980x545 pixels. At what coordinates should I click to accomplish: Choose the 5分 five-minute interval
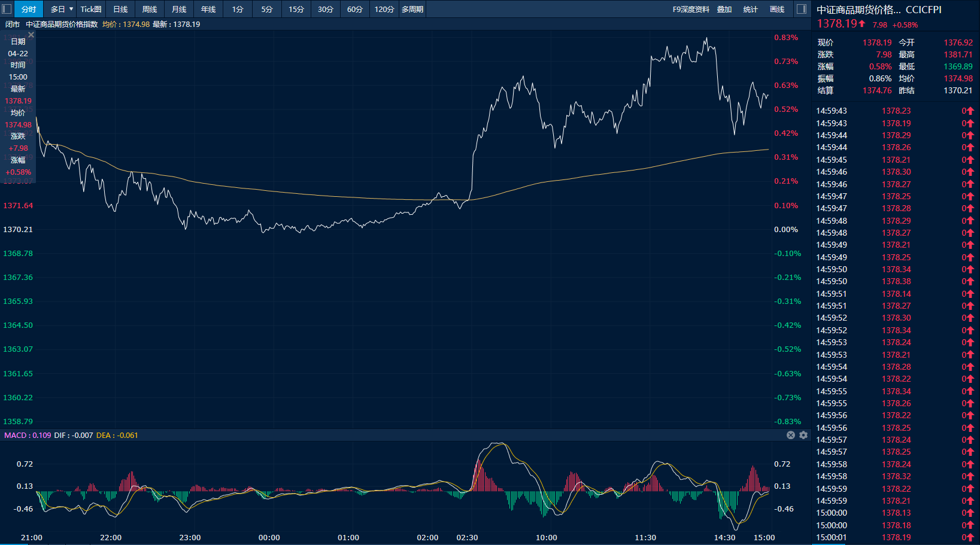coord(267,9)
